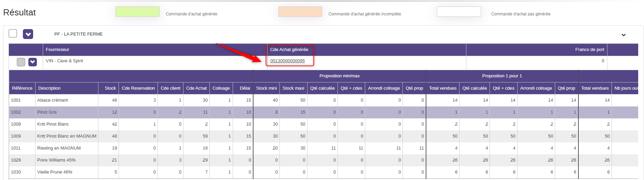Select the Pinot Gris row
Viewport: 644px width, 180px height.
click(x=47, y=112)
